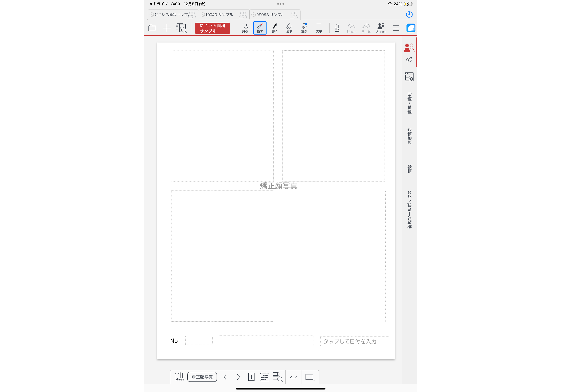The height and width of the screenshot is (392, 561).
Task: Go to previous page with left chevron
Action: [225, 377]
